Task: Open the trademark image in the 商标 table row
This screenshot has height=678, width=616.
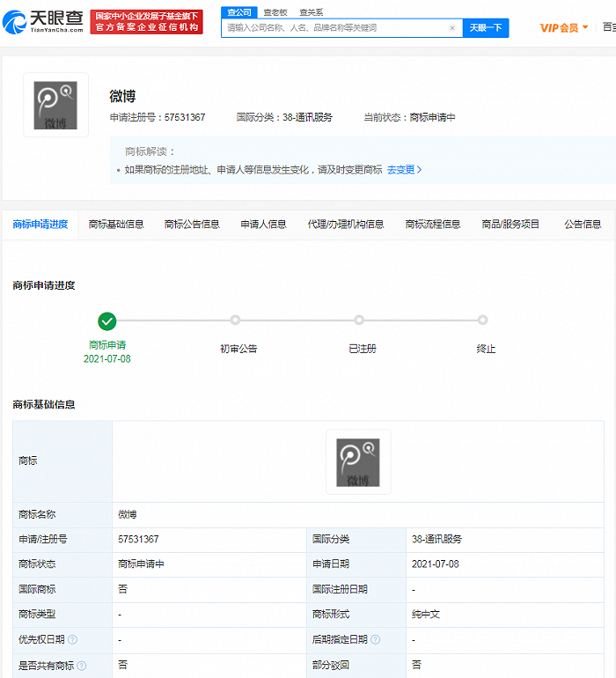Action: [x=358, y=461]
